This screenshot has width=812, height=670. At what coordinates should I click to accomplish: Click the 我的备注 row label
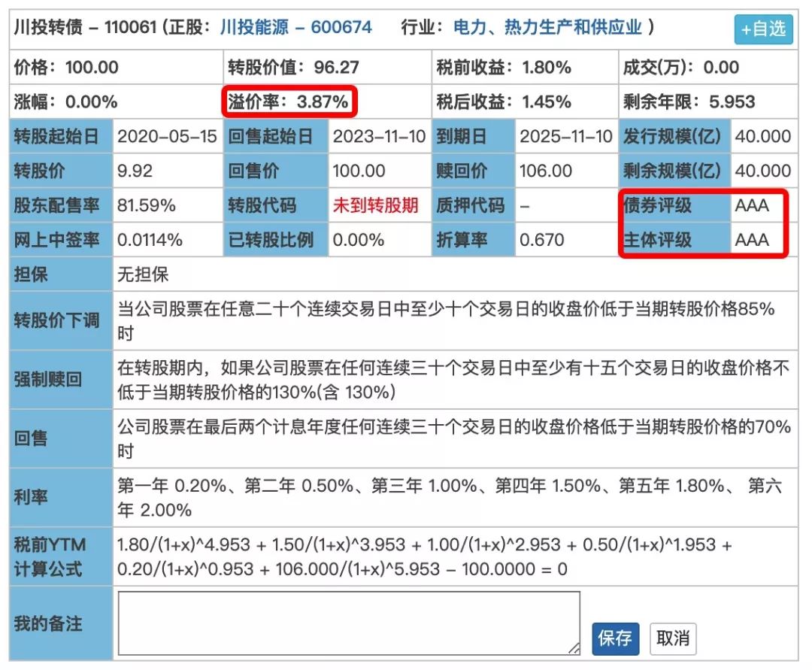[x=61, y=623]
